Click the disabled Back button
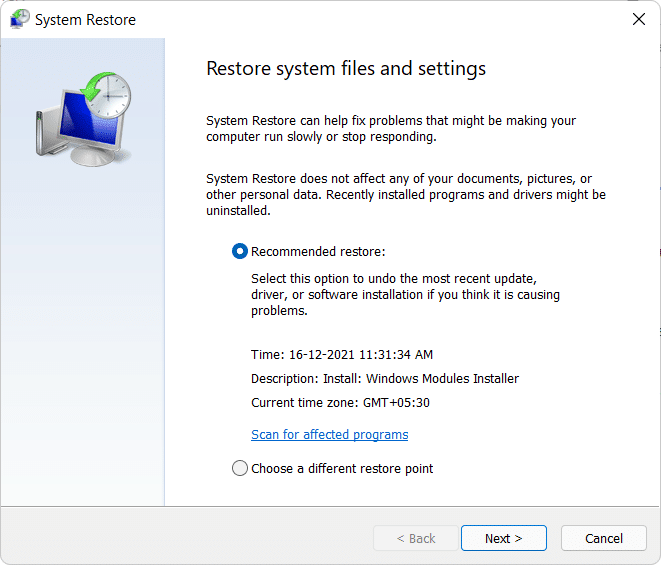Screen dimensions: 661x565 [x=416, y=538]
